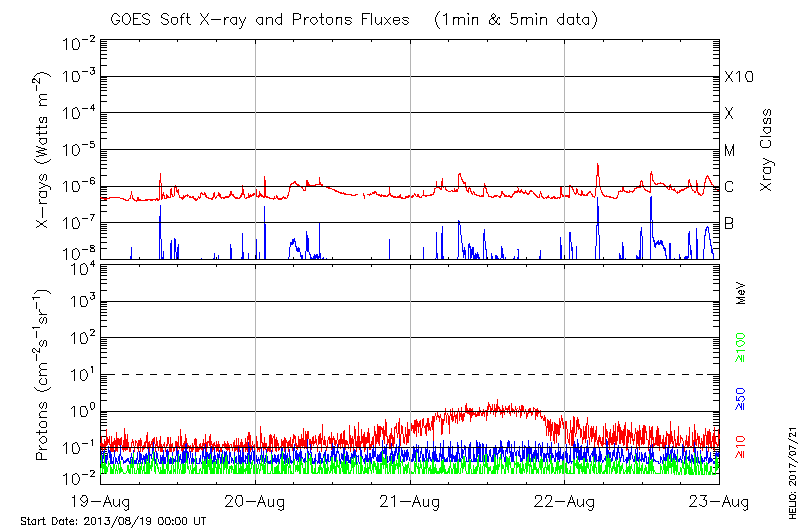The image size is (800, 530).
Task: Click the blue ≥50 MeV legend label
Action: [741, 399]
